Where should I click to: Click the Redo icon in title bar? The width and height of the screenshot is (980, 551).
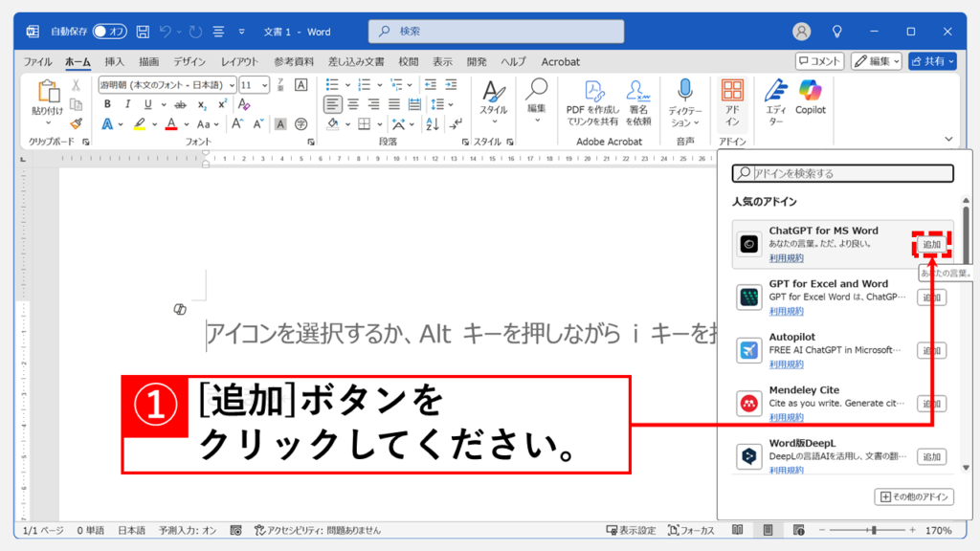[195, 32]
